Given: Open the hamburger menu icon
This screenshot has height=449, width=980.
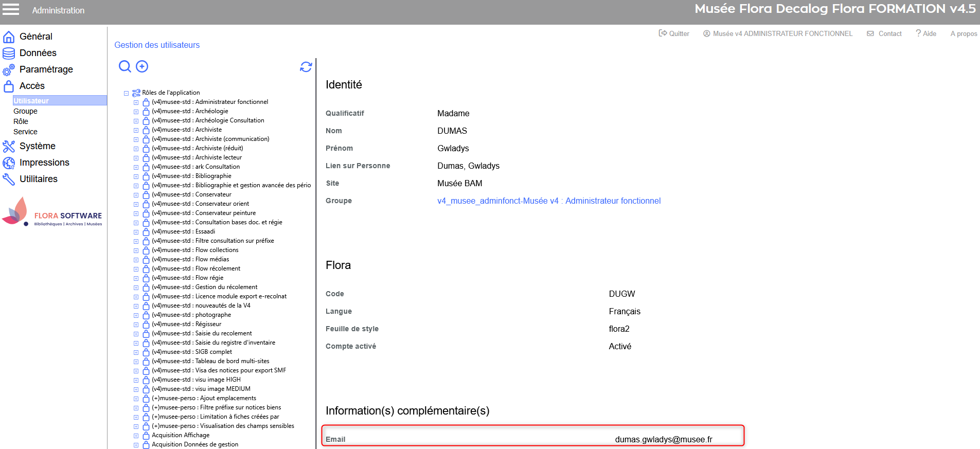Looking at the screenshot, I should click(x=11, y=9).
